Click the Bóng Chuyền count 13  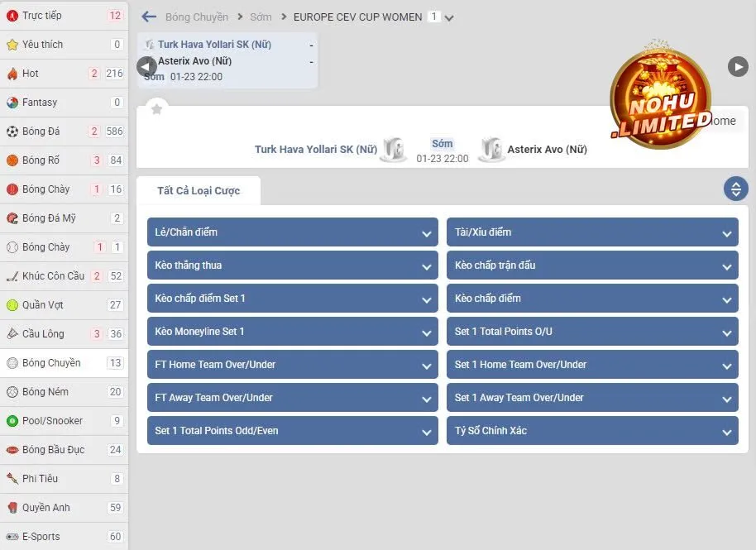pos(115,363)
